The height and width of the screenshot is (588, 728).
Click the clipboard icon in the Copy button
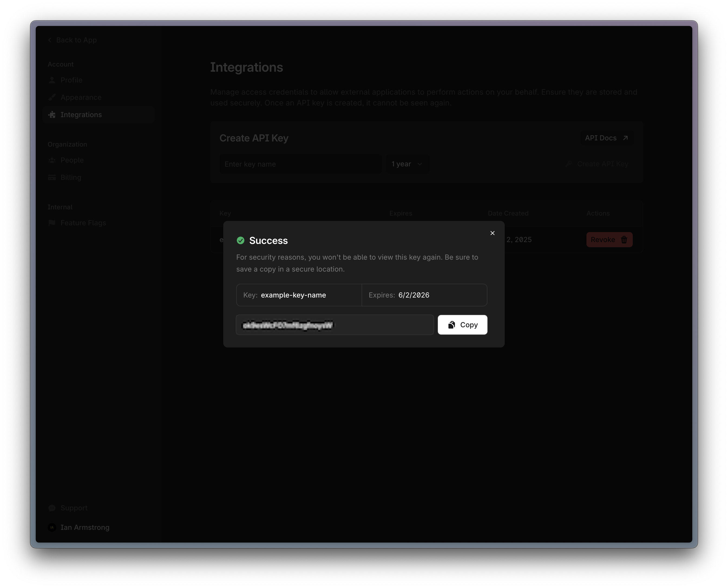click(451, 325)
